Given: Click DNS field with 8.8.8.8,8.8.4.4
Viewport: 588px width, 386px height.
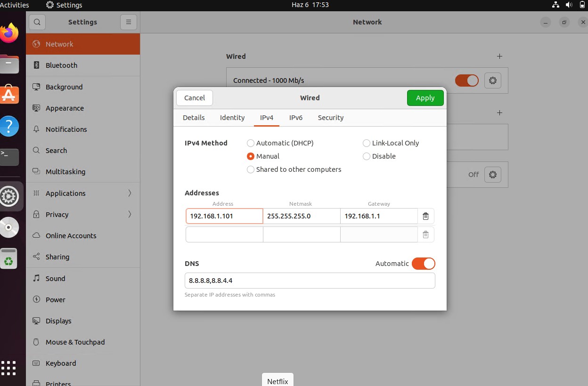Looking at the screenshot, I should pos(310,281).
